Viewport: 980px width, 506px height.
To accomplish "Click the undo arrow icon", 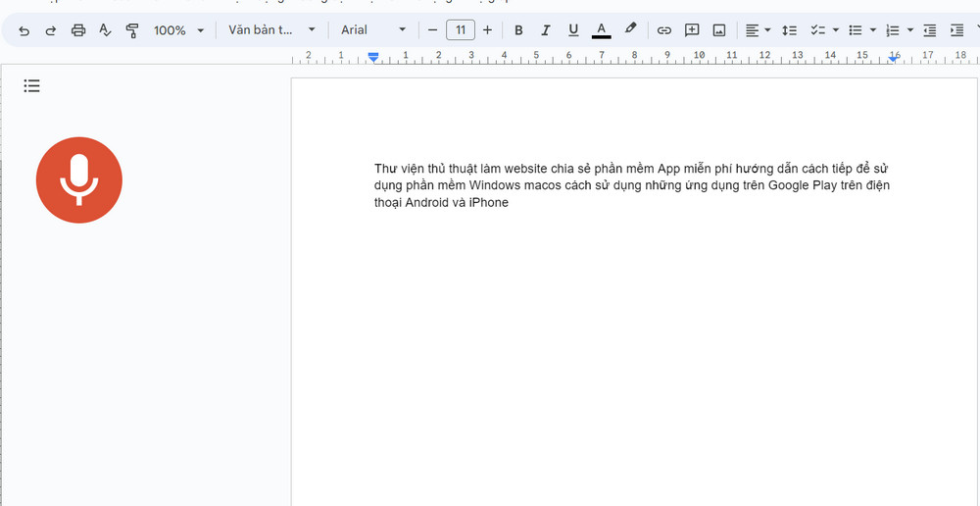I will (x=24, y=30).
